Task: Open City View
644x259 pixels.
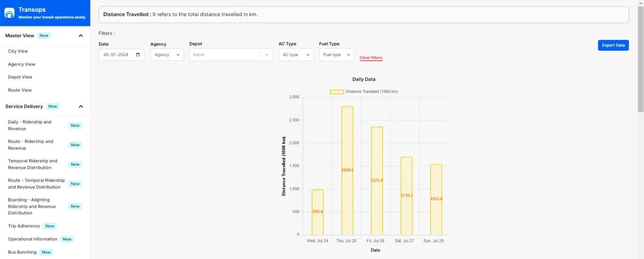Action: tap(18, 51)
